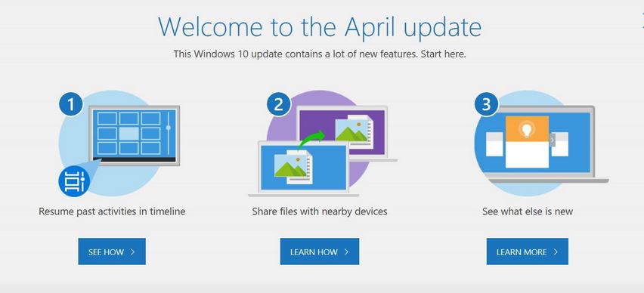Click "See what else is new" text
The image size is (644, 293).
[528, 211]
